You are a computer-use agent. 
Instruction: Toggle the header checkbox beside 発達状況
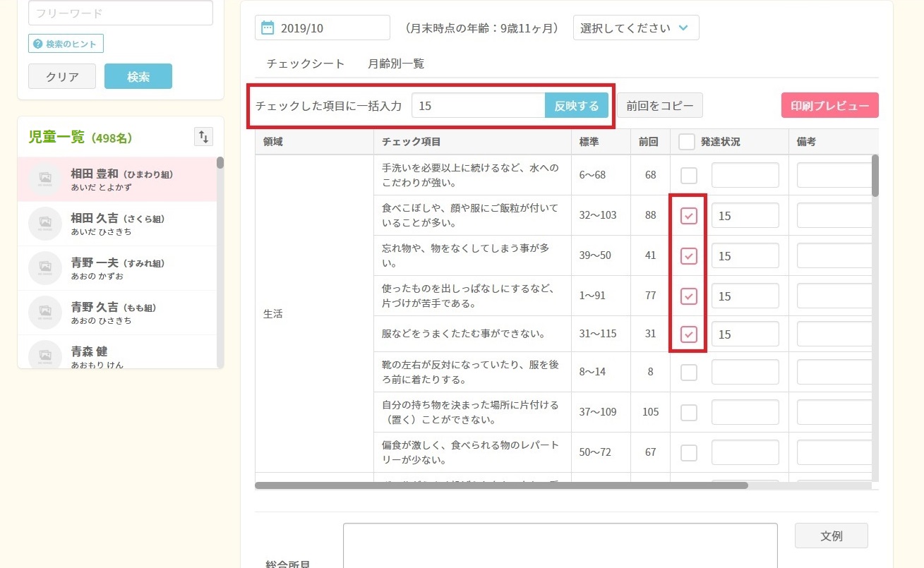(687, 142)
